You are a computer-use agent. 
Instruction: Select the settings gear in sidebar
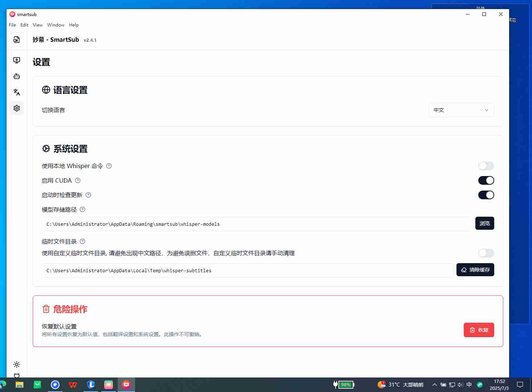pos(16,108)
